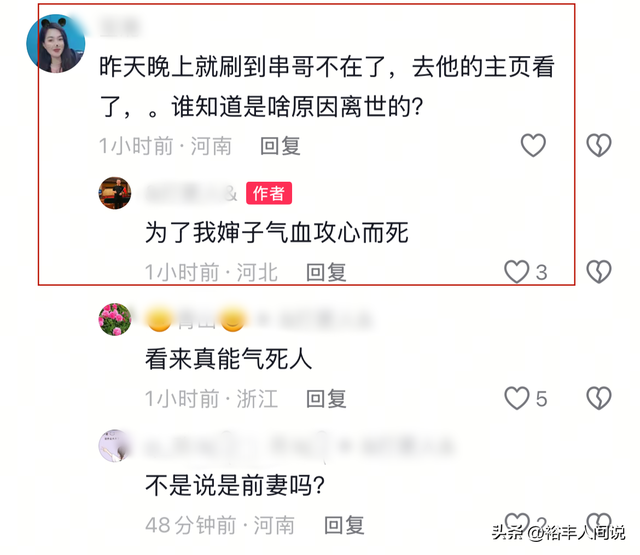Reply to the author's comment from 河北
Image resolution: width=640 pixels, height=555 pixels.
326,273
